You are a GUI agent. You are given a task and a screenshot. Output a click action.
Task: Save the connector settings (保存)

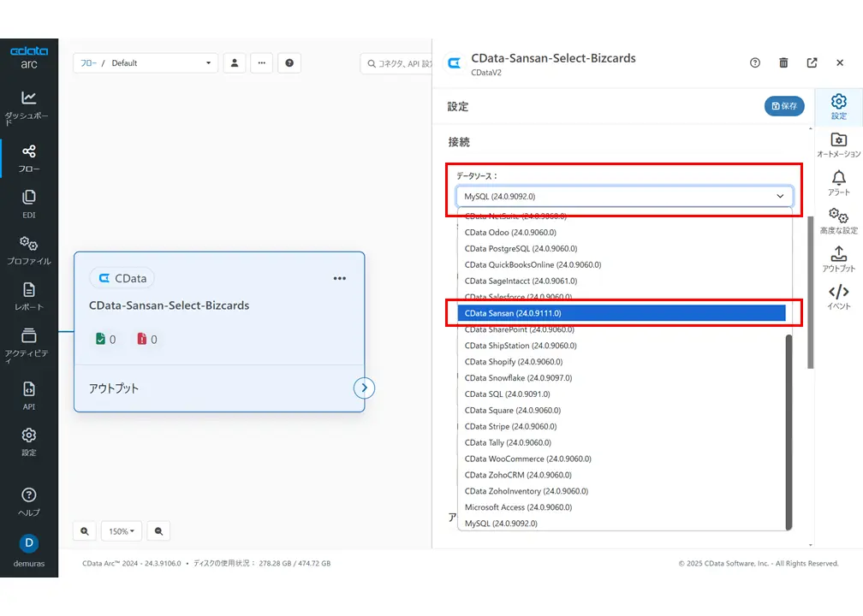tap(784, 106)
